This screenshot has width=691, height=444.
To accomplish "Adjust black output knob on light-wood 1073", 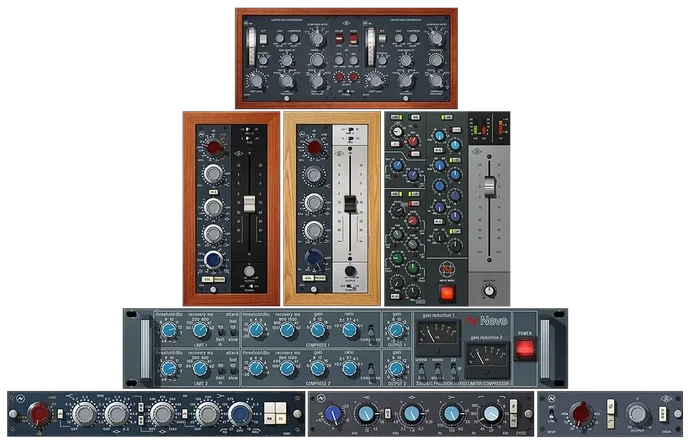I will point(350,270).
